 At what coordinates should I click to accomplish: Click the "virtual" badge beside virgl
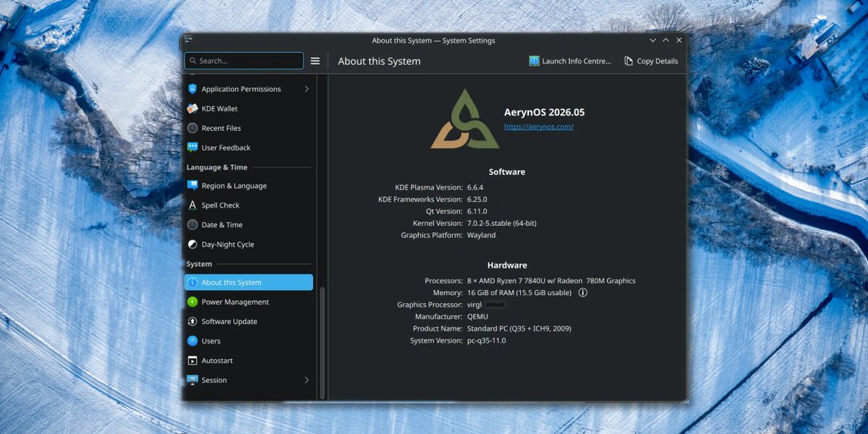[495, 305]
